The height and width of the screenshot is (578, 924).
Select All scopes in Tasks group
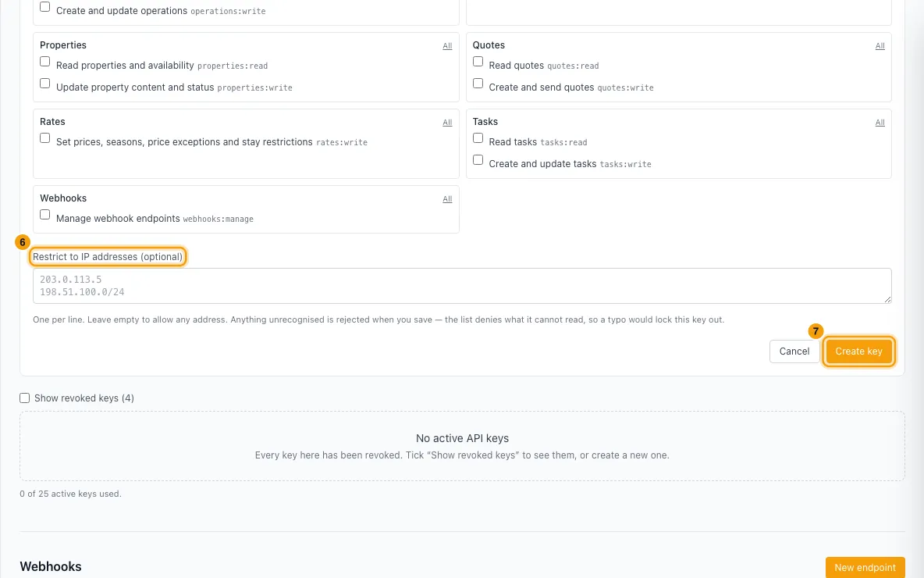(880, 123)
